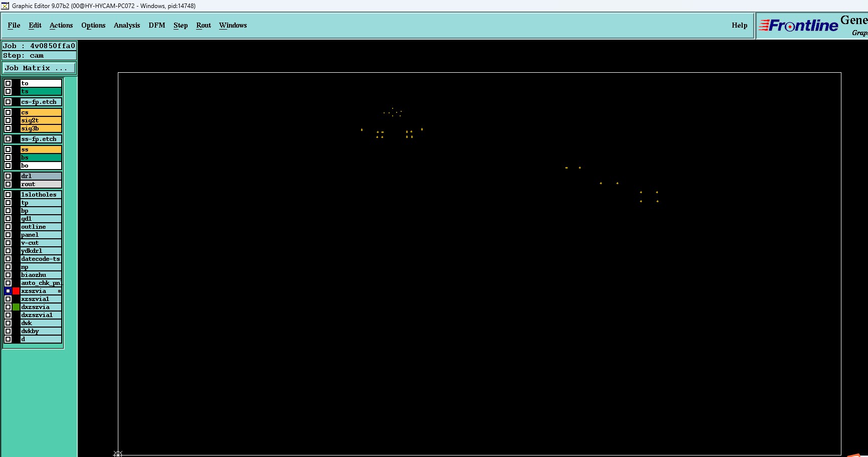Click the Step: cam label
The height and width of the screenshot is (457, 868).
[x=39, y=56]
